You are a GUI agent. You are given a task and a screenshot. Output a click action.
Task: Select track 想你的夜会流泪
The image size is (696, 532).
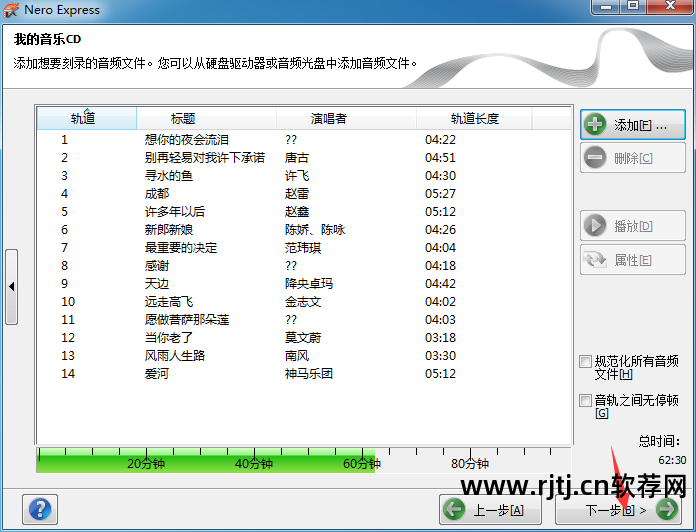point(187,140)
